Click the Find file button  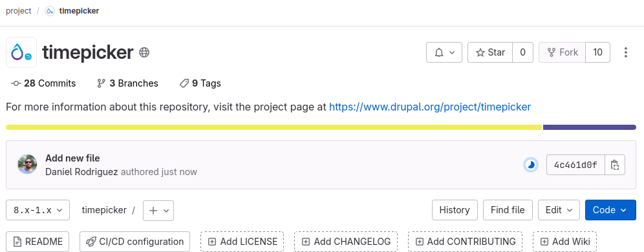[x=508, y=210]
